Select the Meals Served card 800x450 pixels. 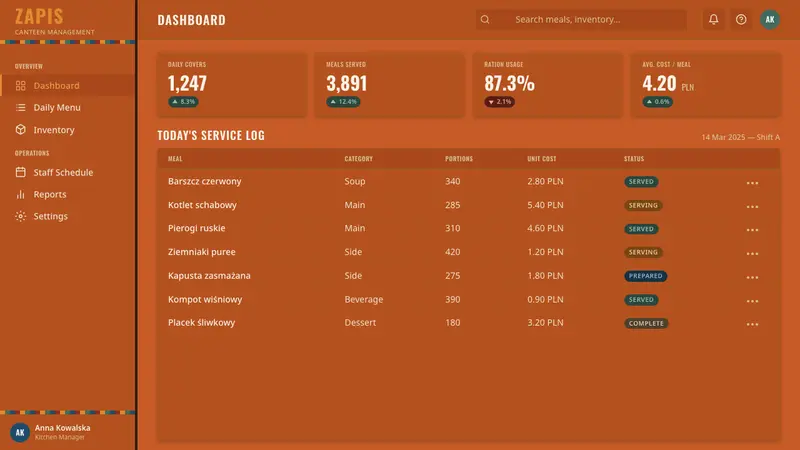coord(390,85)
